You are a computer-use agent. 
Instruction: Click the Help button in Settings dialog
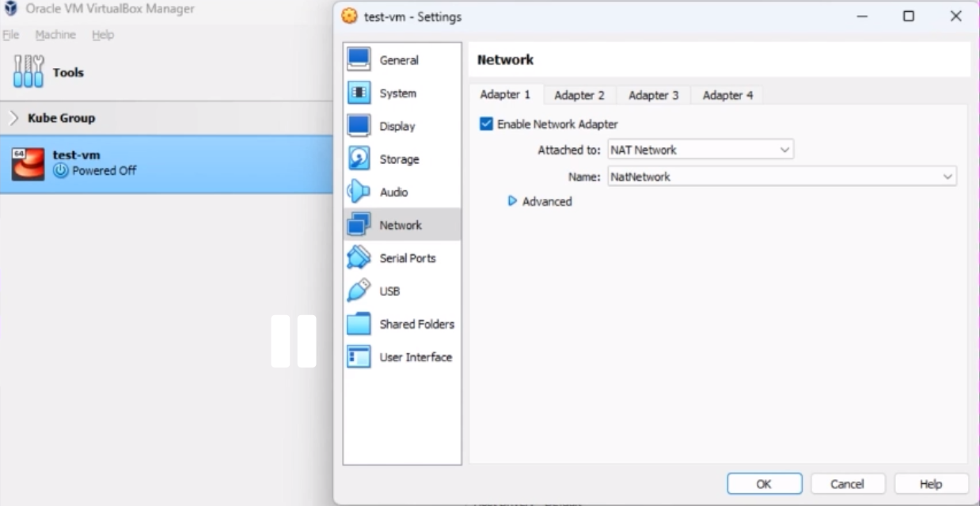(x=931, y=484)
